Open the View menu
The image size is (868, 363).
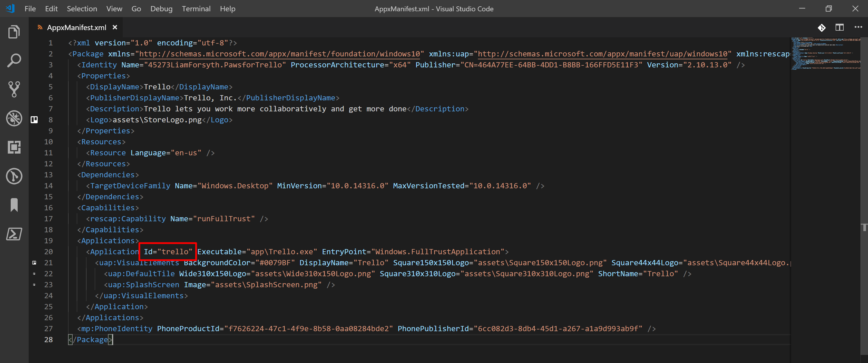point(114,9)
